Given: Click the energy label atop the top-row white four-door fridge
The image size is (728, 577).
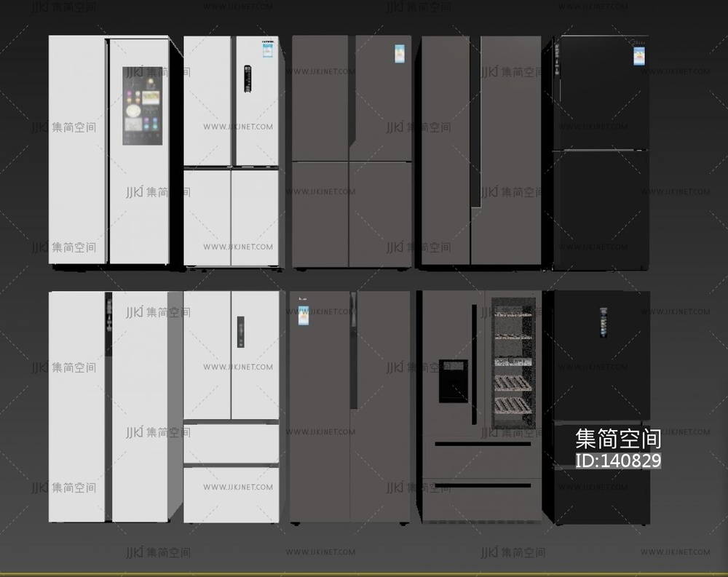Looking at the screenshot, I should [x=268, y=51].
